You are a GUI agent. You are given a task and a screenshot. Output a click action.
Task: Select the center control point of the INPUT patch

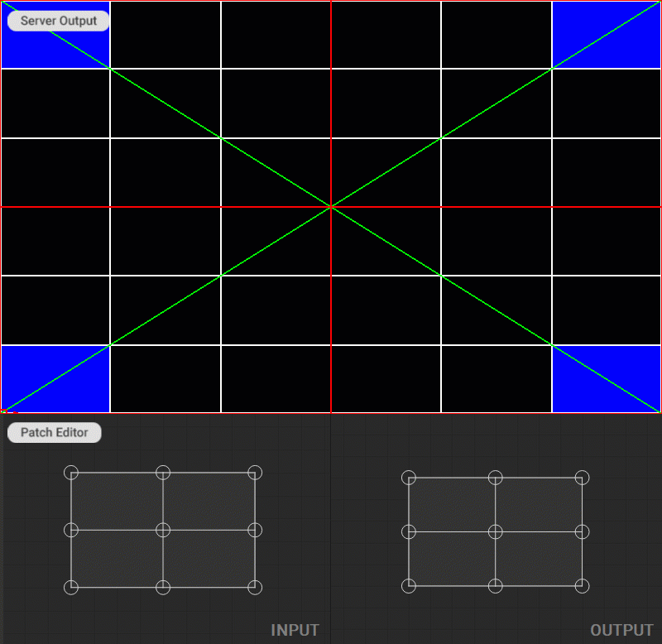pos(163,530)
